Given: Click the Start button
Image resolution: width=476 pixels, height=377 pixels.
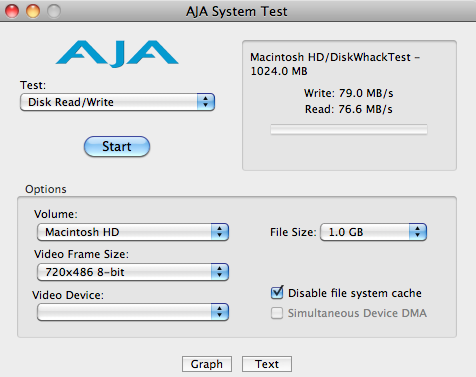Looking at the screenshot, I should (117, 146).
